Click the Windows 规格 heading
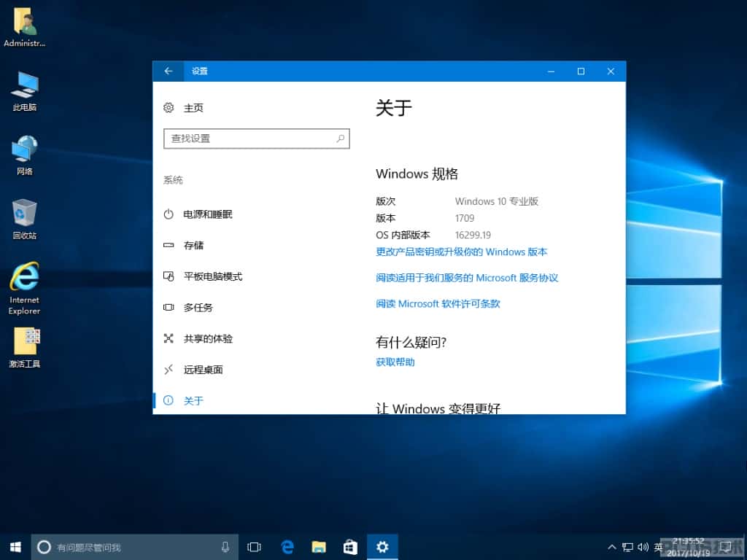This screenshot has height=560, width=747. pyautogui.click(x=417, y=174)
